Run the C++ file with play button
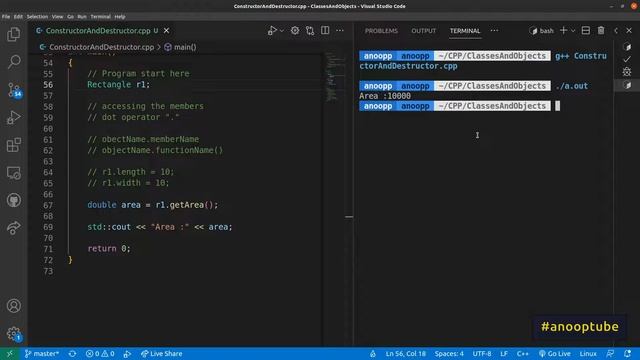This screenshot has height=360, width=640. click(272, 31)
